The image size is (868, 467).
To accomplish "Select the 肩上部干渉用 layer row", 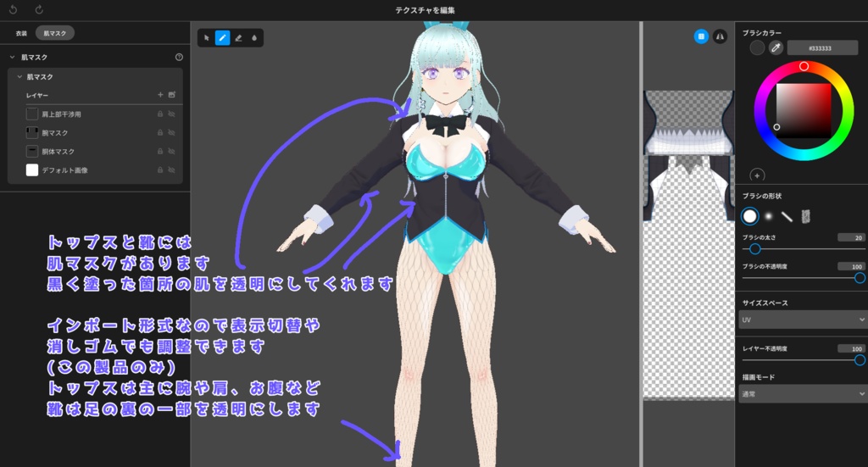I will tap(100, 114).
